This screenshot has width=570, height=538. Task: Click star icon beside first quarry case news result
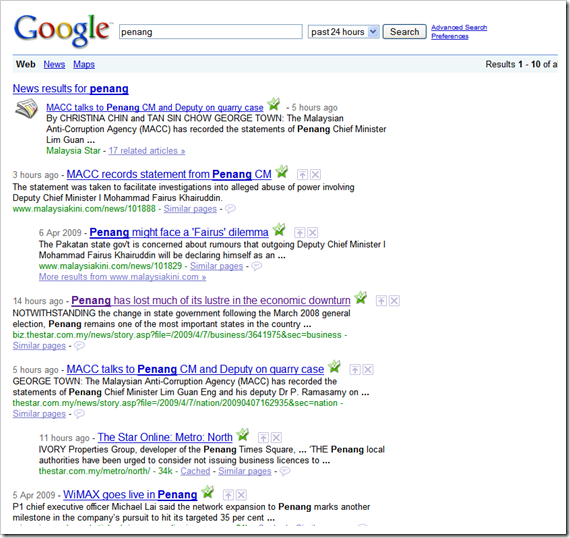coord(274,104)
